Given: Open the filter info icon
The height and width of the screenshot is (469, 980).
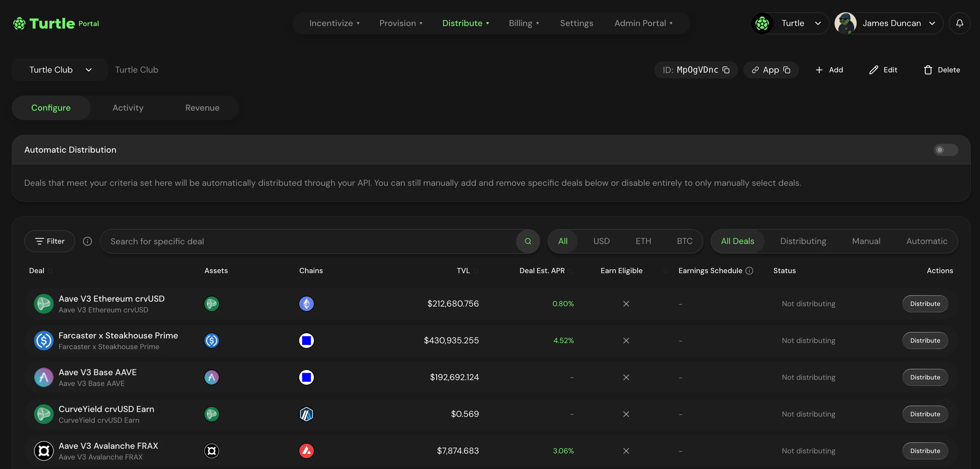Looking at the screenshot, I should (x=87, y=241).
